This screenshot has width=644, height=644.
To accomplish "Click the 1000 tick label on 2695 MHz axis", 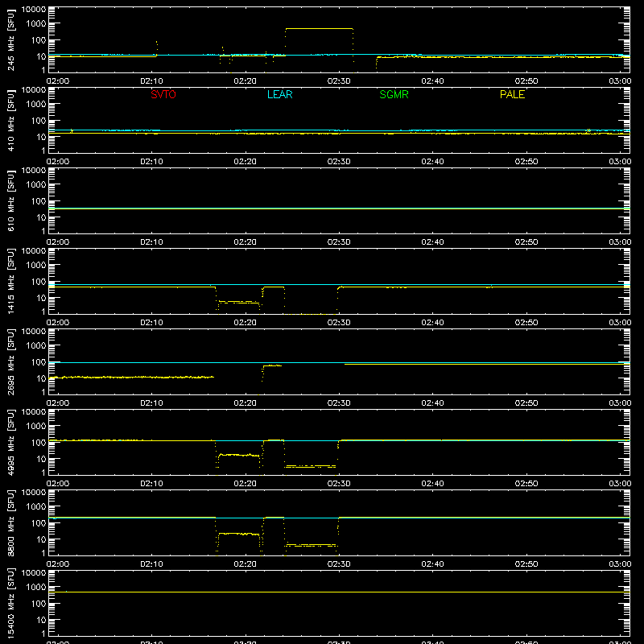I will pos(36,346).
